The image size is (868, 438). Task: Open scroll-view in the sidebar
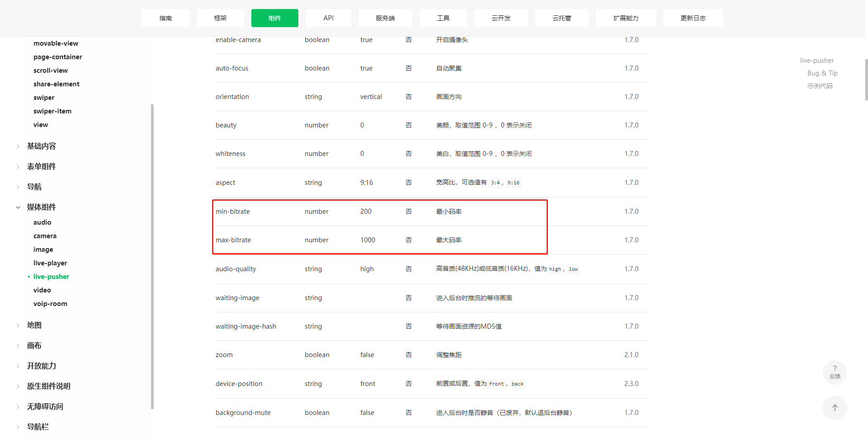pos(51,71)
